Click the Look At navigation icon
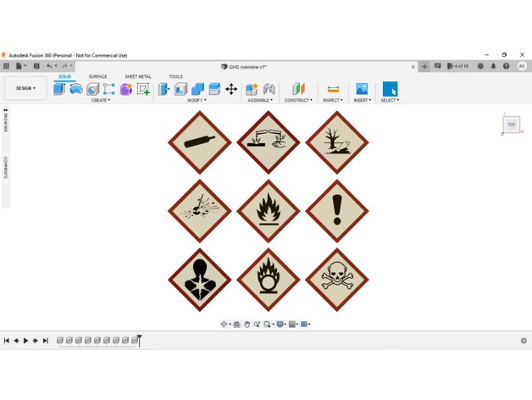This screenshot has width=532, height=400. 237,325
